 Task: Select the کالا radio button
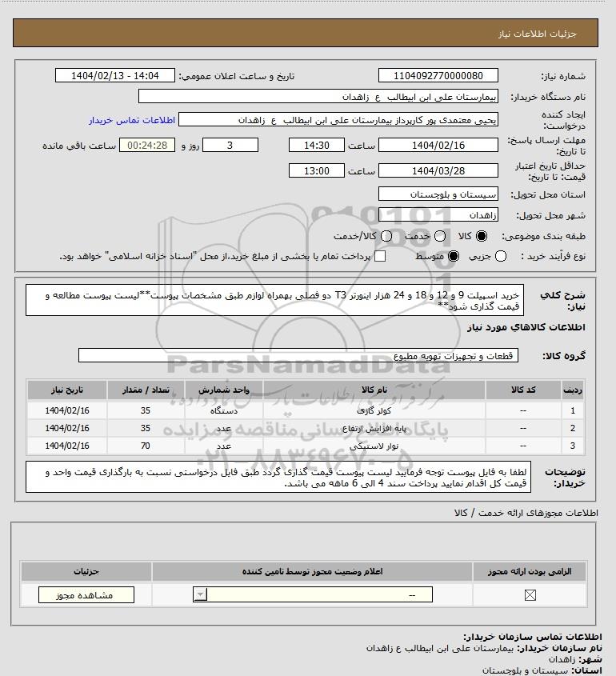pos(481,236)
